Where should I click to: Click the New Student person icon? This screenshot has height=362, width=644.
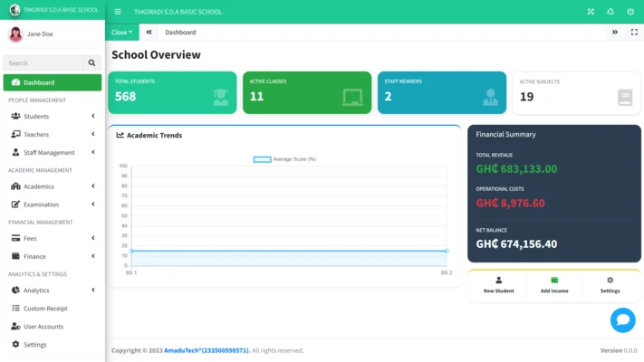[498, 281]
